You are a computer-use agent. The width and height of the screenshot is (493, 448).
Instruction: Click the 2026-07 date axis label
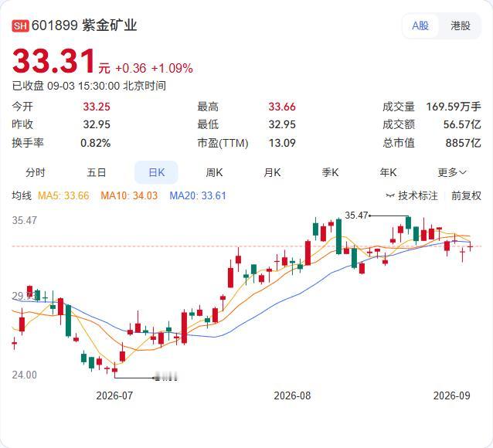coord(114,395)
